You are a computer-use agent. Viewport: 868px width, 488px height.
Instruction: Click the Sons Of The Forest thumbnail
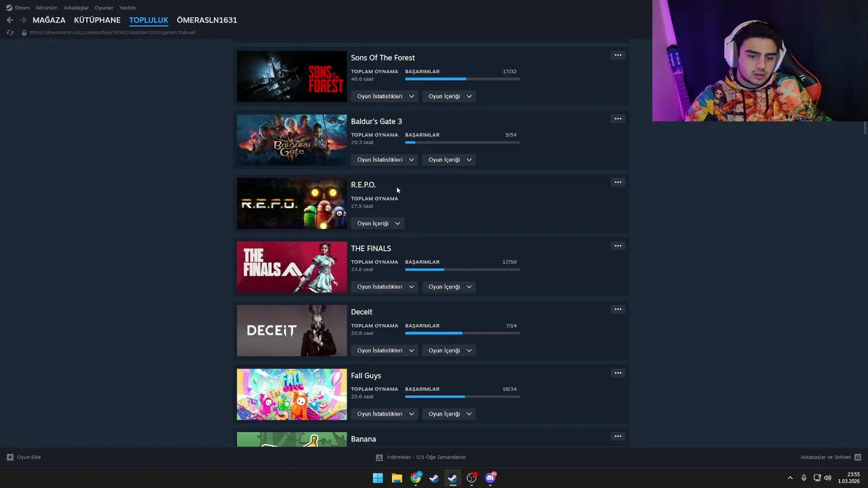[292, 77]
